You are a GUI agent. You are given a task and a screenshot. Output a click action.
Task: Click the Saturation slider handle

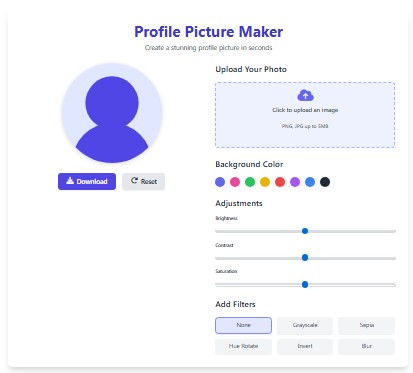tap(305, 285)
